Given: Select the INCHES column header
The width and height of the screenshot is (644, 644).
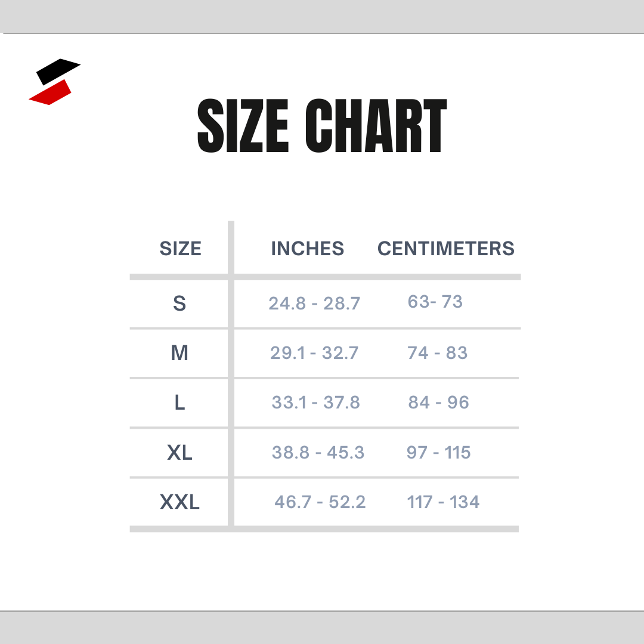Looking at the screenshot, I should tap(308, 249).
